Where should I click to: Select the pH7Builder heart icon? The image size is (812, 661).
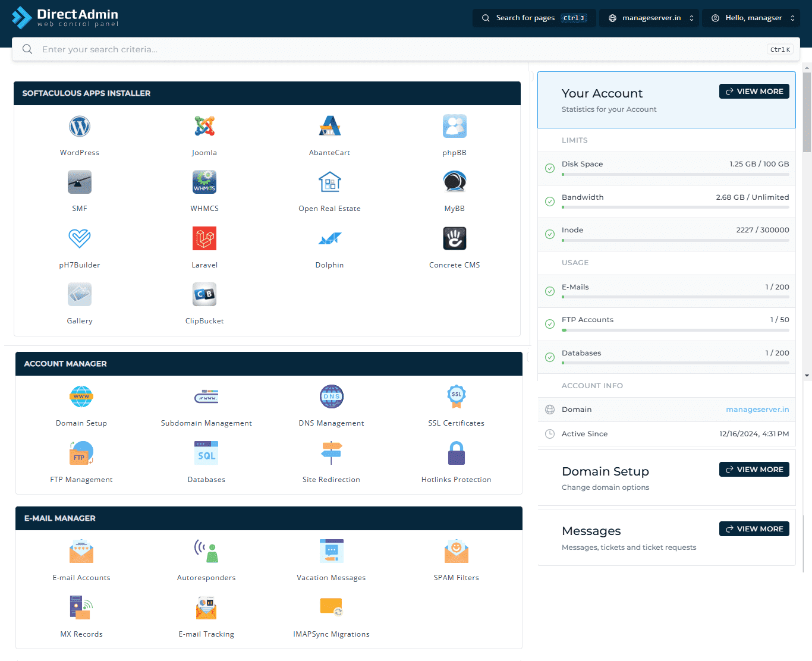(x=80, y=238)
